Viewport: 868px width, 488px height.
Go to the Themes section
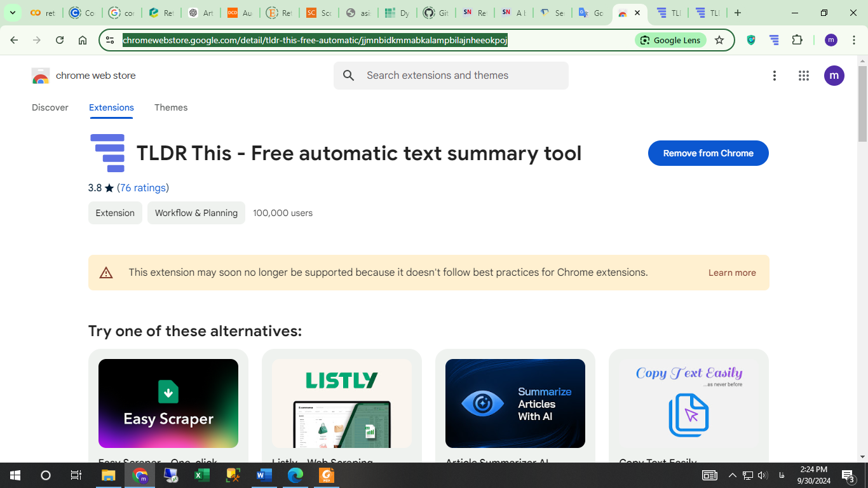[x=171, y=107]
